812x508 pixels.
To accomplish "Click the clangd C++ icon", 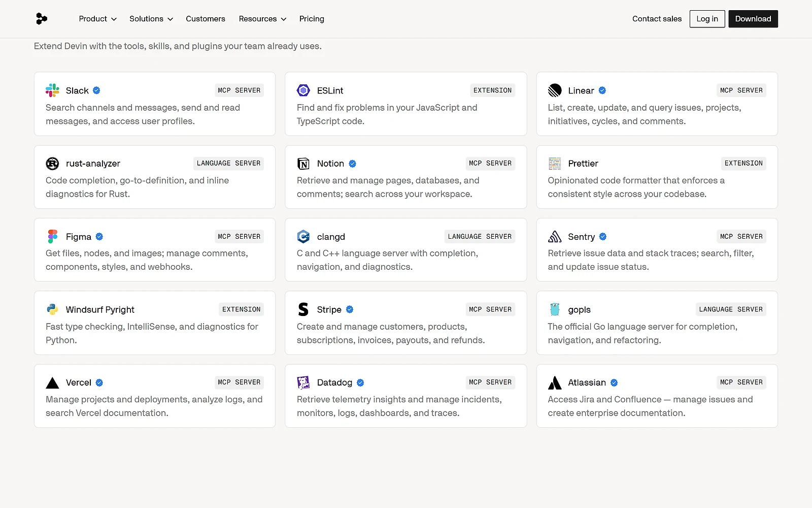I will [303, 237].
